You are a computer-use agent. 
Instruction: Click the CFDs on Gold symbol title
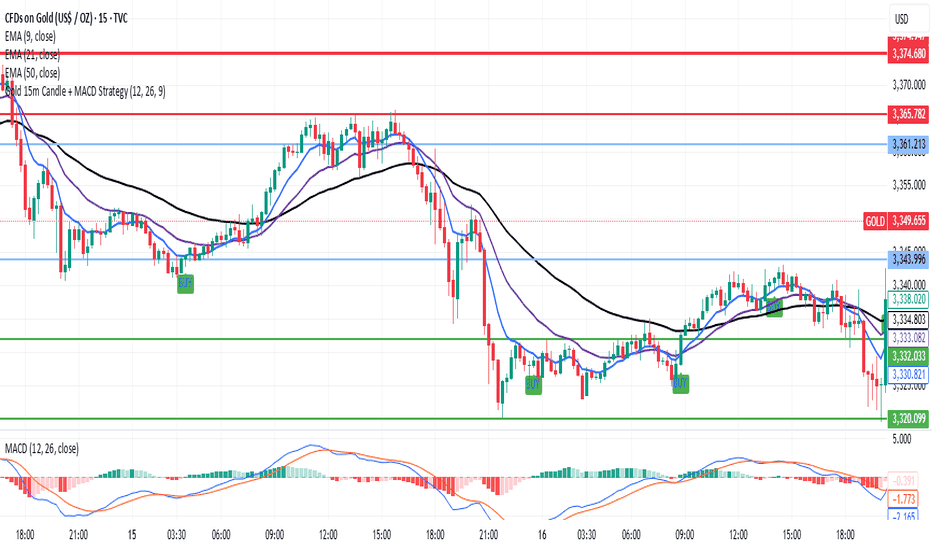(x=66, y=18)
